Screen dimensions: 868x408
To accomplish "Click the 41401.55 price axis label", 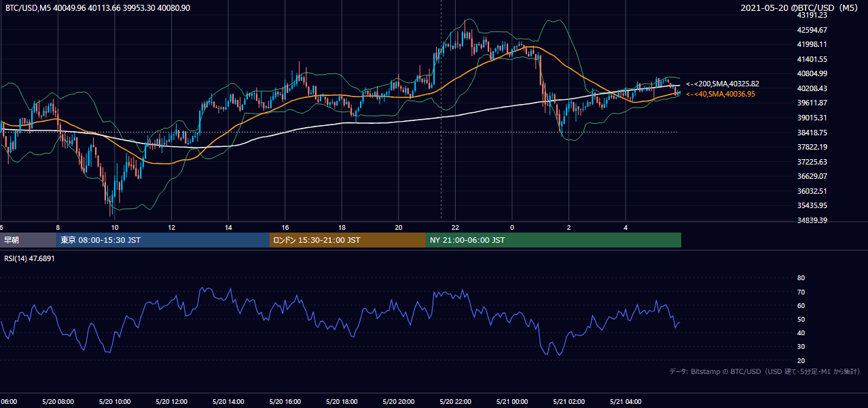I will pos(812,59).
